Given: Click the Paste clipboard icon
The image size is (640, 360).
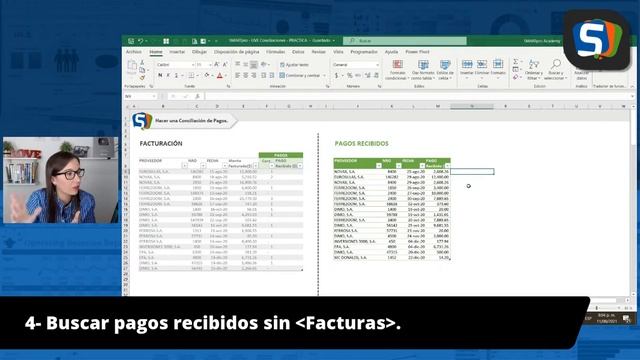Looking at the screenshot, I should click(132, 67).
